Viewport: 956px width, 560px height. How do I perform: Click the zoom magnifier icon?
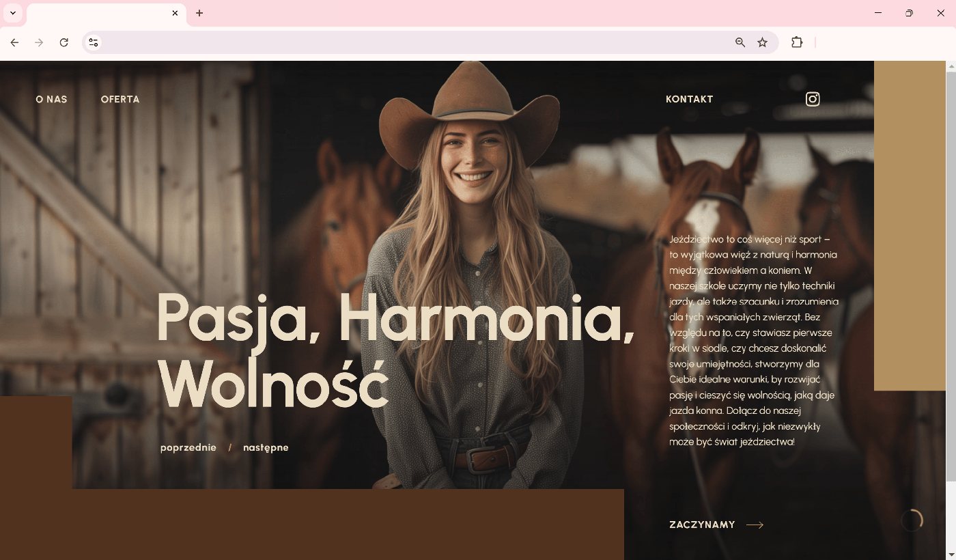click(x=740, y=42)
